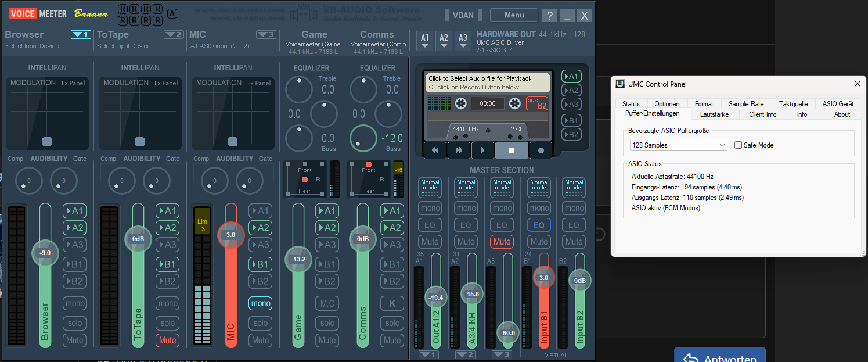This screenshot has width=868, height=362.
Task: Switch to the Optionen tab
Action: click(667, 104)
